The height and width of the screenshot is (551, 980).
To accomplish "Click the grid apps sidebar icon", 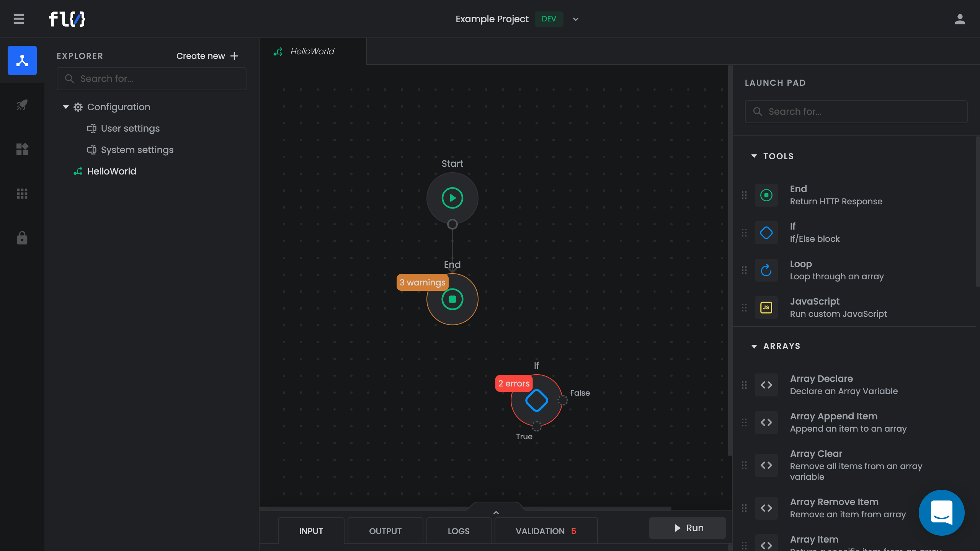I will coord(22,194).
